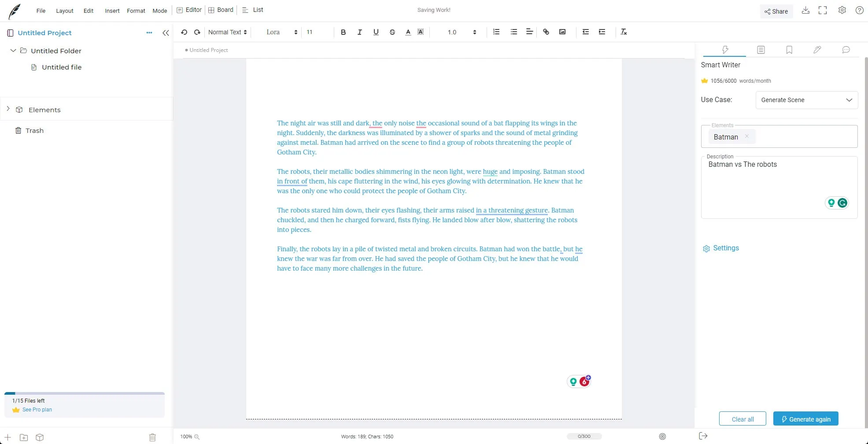Viewport: 868px width, 444px height.
Task: Toggle italic formatting
Action: [x=360, y=32]
